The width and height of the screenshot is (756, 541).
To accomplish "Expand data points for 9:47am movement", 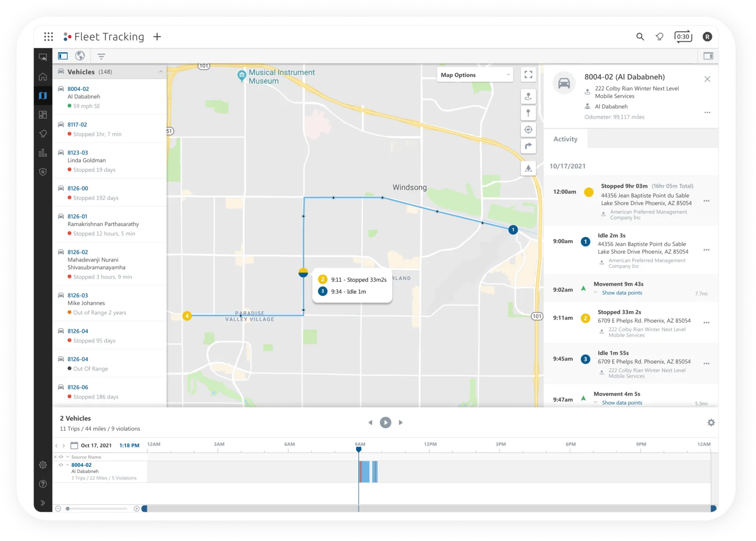I will click(x=622, y=403).
